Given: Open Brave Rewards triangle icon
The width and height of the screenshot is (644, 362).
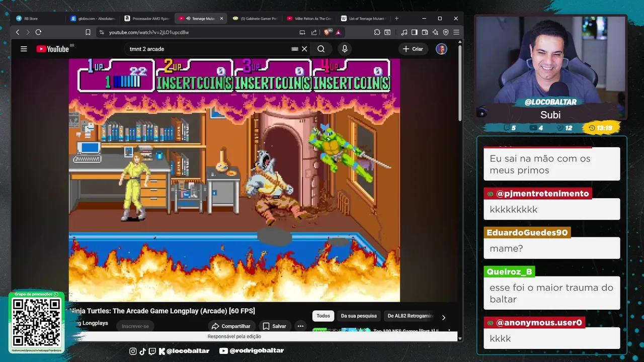Looking at the screenshot, I should click(338, 32).
